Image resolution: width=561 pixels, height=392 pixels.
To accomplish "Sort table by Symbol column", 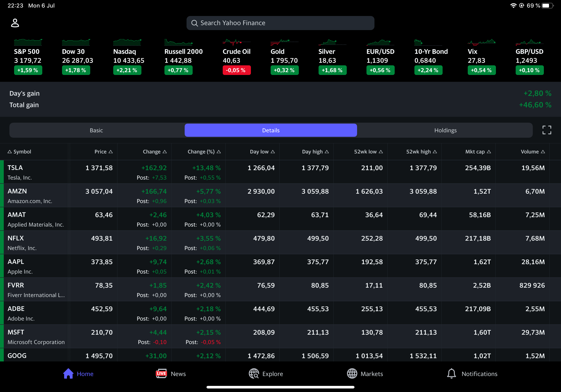I will (x=19, y=152).
